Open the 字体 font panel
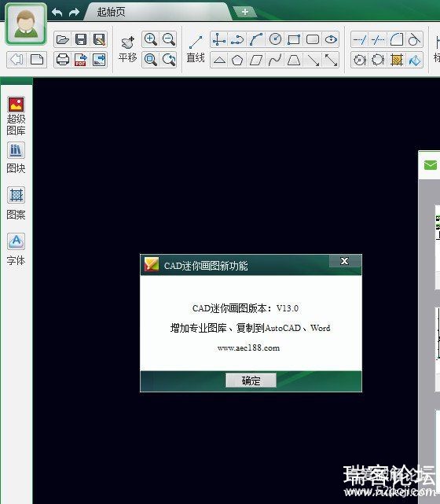The width and height of the screenshot is (440, 504). point(16,249)
